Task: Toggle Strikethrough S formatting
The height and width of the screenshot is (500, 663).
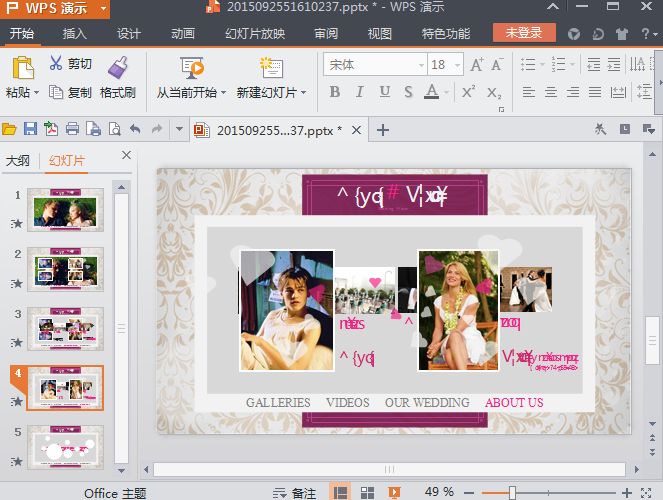Action: coord(408,91)
